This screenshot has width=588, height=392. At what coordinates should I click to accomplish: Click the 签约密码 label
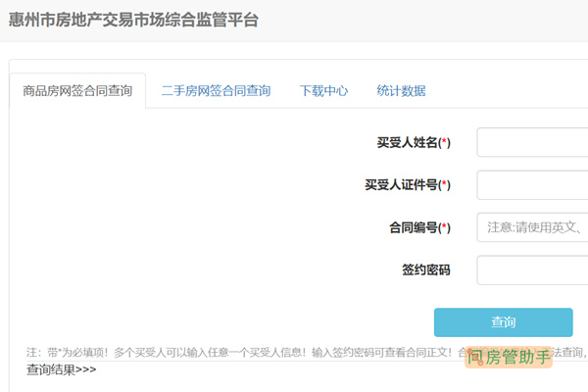click(426, 270)
